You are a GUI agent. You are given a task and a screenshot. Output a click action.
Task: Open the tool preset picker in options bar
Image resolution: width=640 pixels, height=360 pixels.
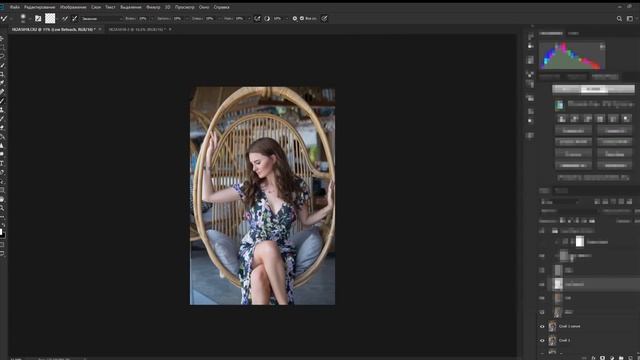5,18
